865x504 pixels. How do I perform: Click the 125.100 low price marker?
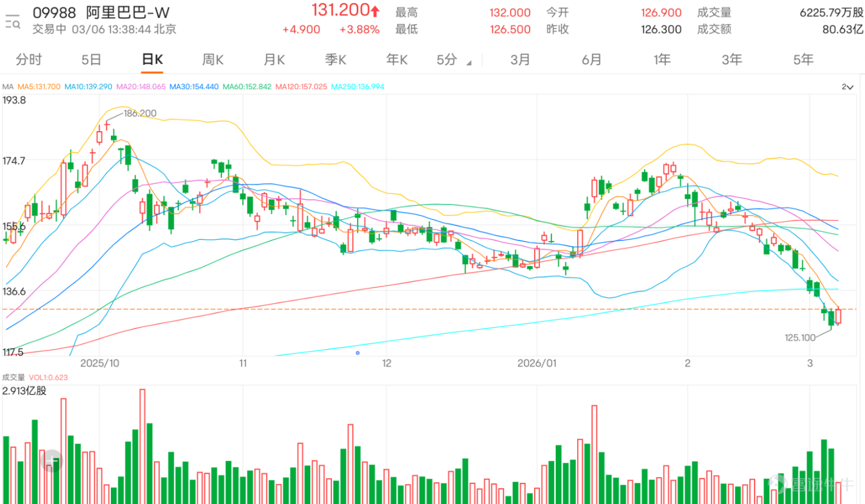tap(800, 338)
